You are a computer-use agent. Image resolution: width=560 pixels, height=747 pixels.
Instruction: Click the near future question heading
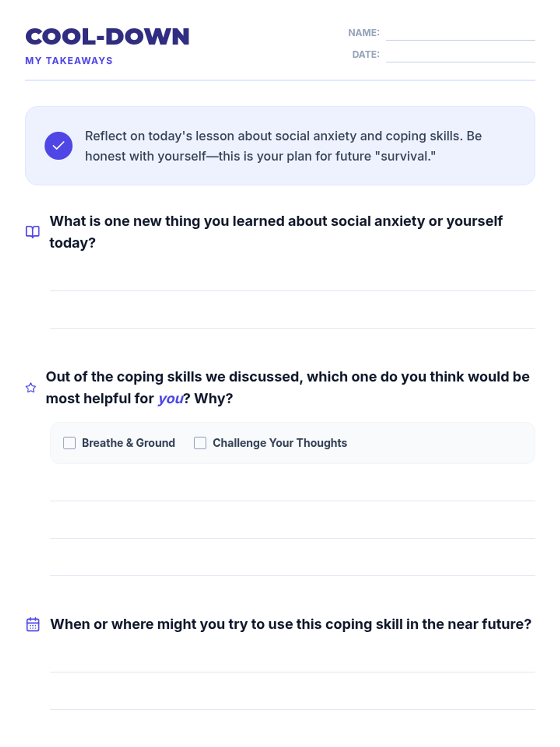290,624
